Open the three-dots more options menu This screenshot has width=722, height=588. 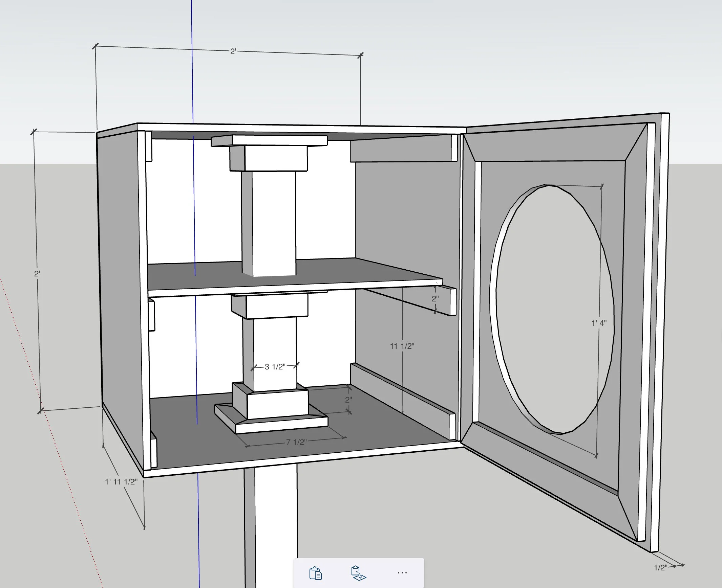click(402, 573)
